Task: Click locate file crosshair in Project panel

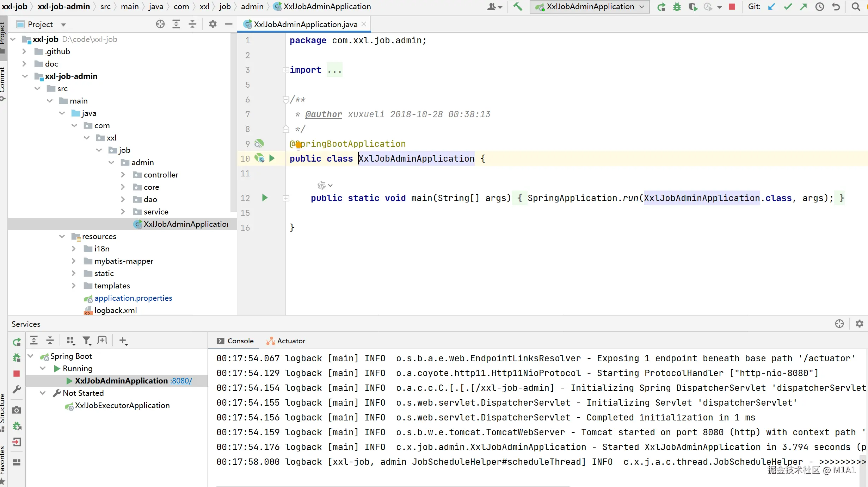Action: [160, 24]
